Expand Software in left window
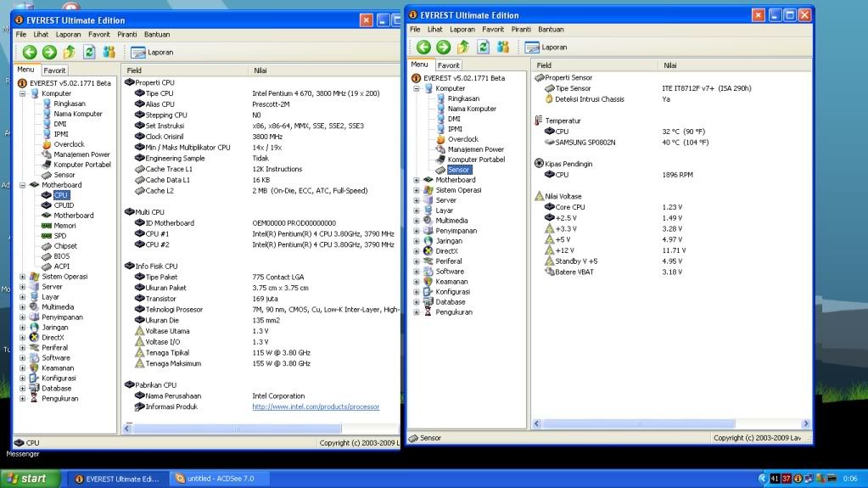 click(23, 358)
